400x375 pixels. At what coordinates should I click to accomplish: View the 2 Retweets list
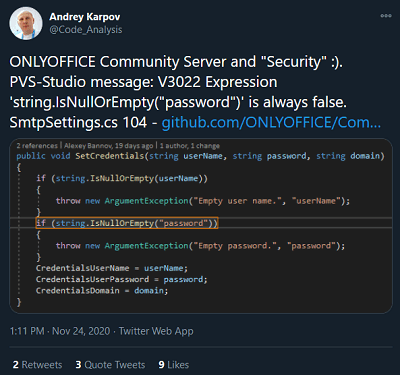37,365
